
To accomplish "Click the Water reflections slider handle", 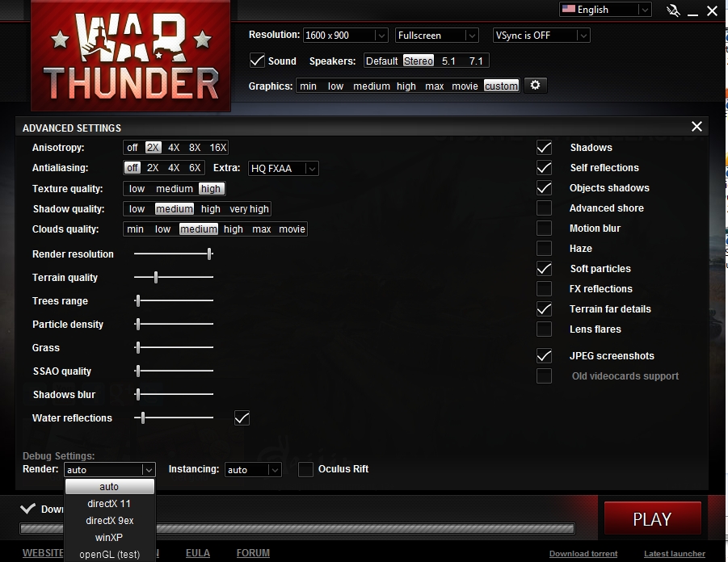I will tap(143, 417).
